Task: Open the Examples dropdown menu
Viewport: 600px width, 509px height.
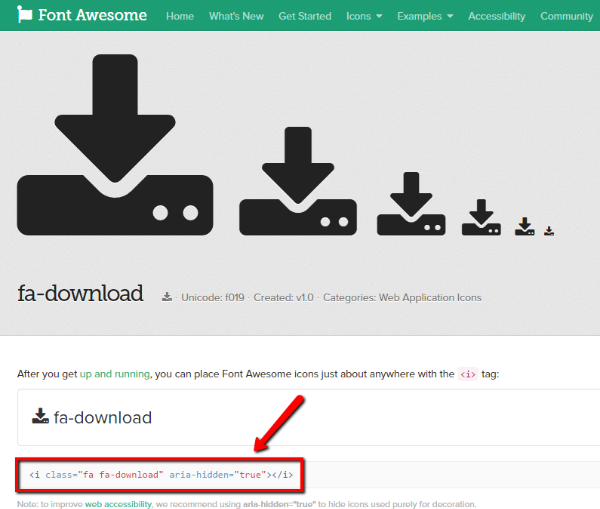Action: (424, 16)
